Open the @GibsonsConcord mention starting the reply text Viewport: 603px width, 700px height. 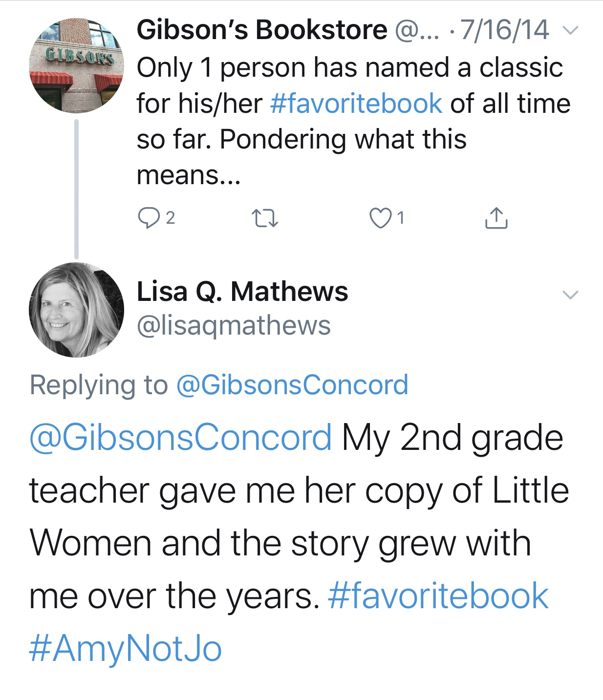(180, 437)
